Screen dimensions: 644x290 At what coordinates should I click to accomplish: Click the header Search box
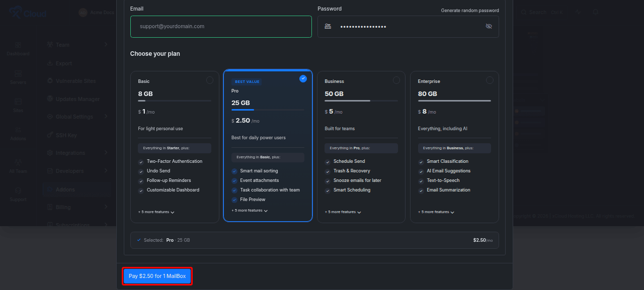[x=542, y=12]
